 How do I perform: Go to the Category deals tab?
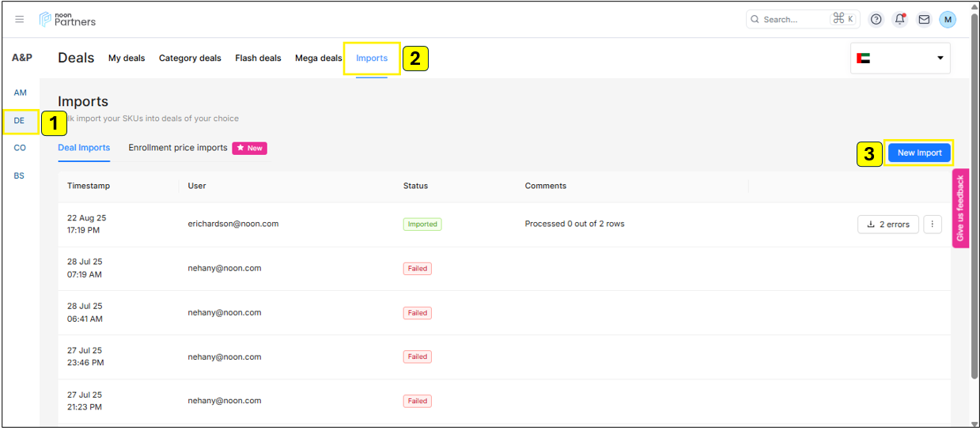pos(190,58)
